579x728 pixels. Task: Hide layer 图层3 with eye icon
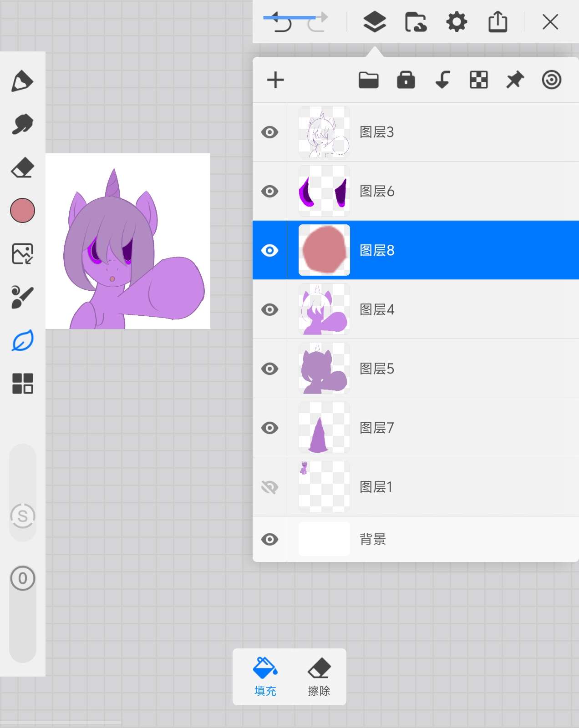270,132
